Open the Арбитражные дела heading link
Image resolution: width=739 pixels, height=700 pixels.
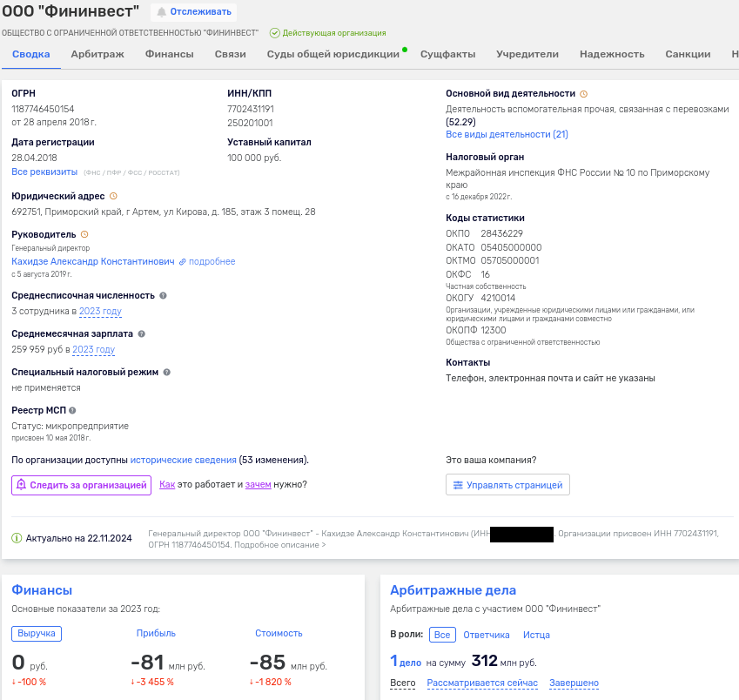(453, 590)
